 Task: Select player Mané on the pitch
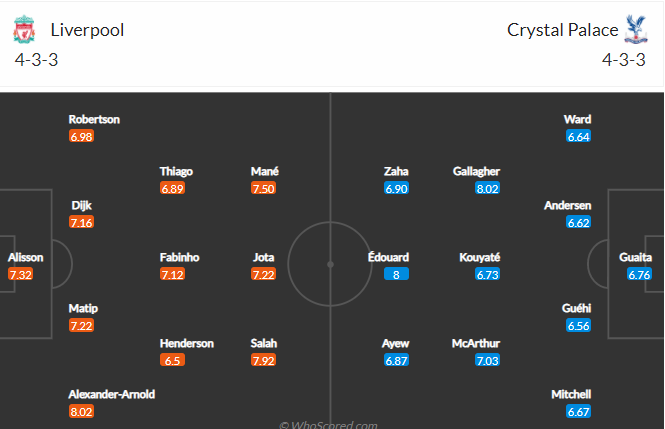[x=265, y=171]
